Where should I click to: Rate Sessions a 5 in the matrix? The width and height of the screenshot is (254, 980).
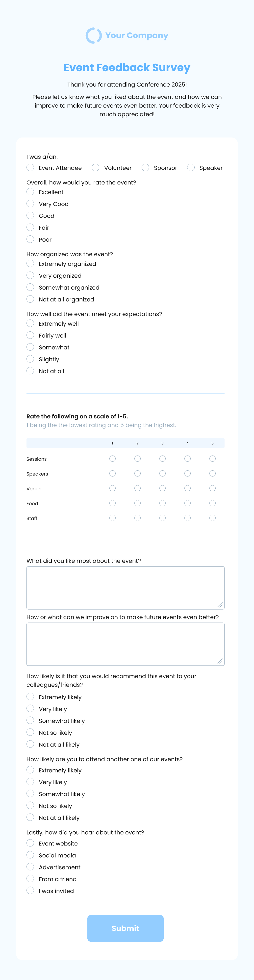212,458
